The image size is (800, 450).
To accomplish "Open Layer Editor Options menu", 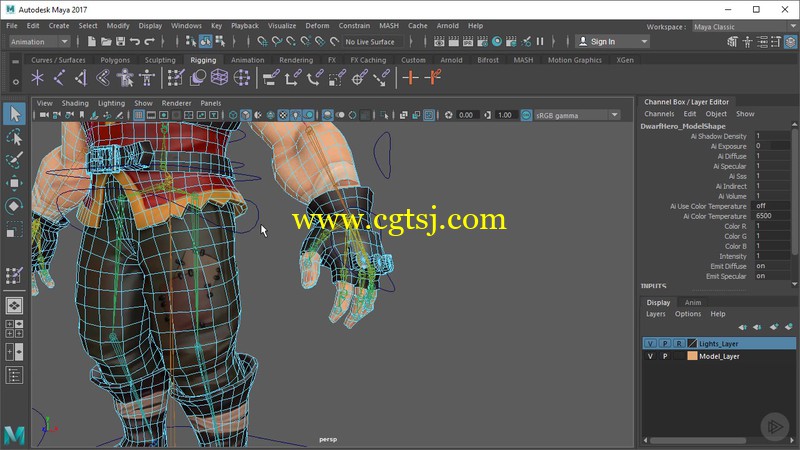I will [688, 314].
